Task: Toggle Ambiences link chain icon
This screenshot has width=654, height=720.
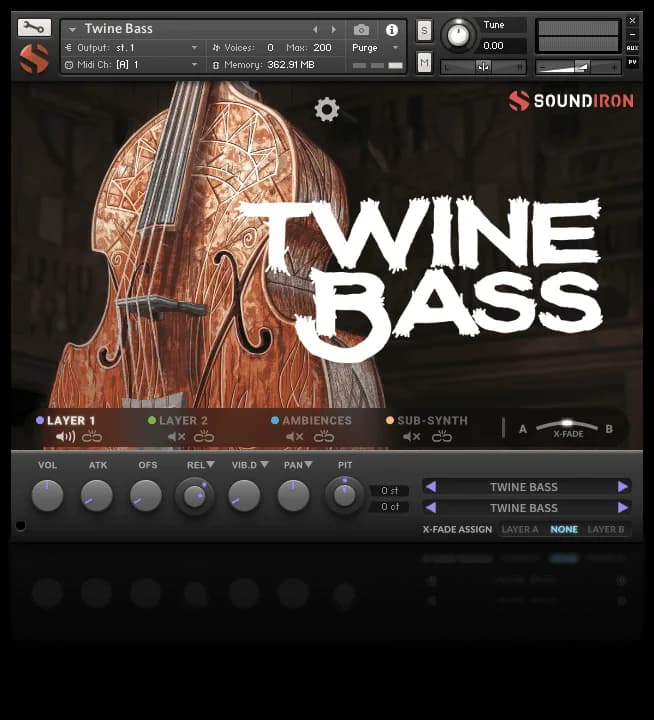Action: pyautogui.click(x=324, y=436)
